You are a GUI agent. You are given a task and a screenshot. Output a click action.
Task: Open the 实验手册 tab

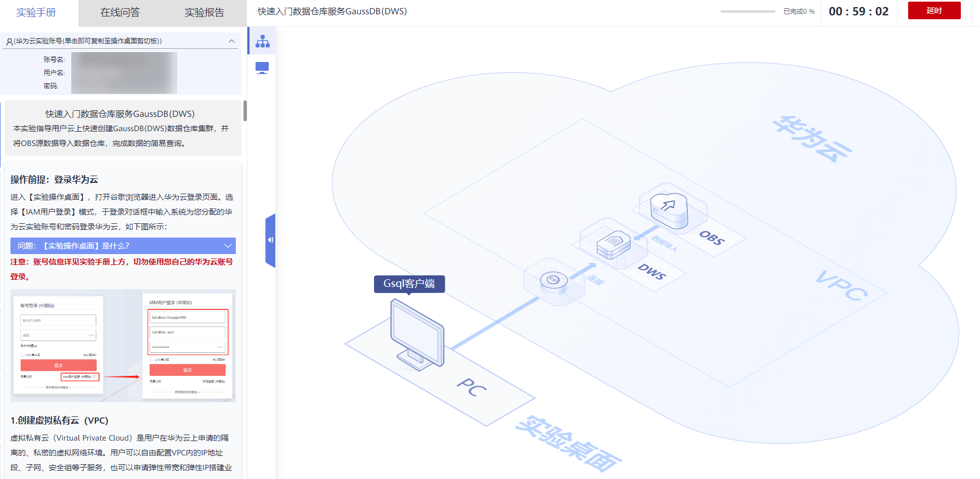coord(36,13)
